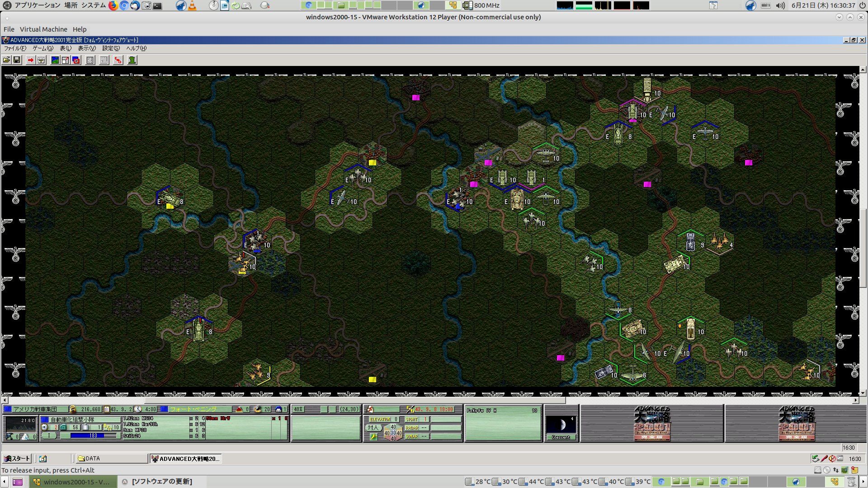
Task: Open the ファイル(F) menu
Action: click(15, 48)
